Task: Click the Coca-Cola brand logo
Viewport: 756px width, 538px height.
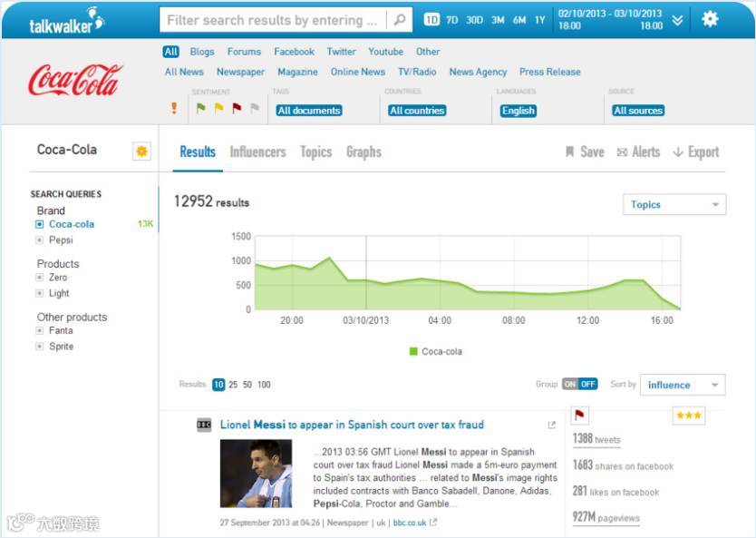Action: point(74,80)
